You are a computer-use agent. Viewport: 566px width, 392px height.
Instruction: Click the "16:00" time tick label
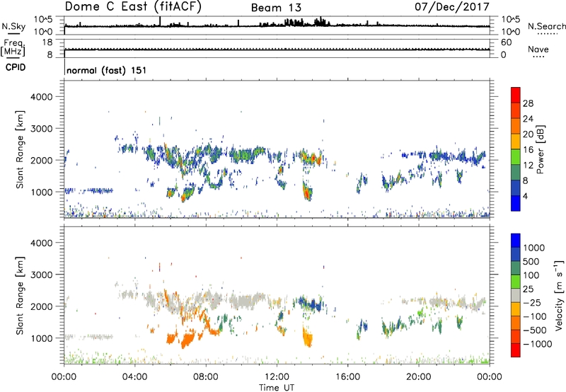[347, 377]
